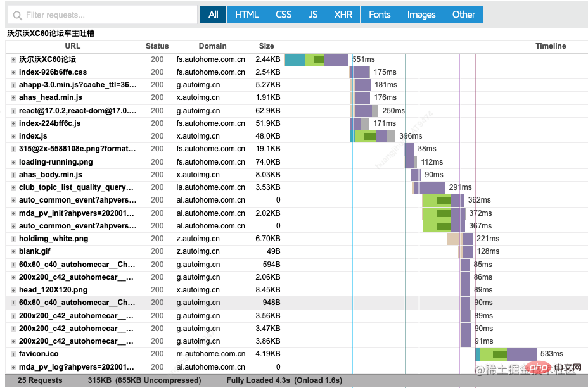Expand the head_120X120.png request
This screenshot has width=588, height=388.
[13, 290]
